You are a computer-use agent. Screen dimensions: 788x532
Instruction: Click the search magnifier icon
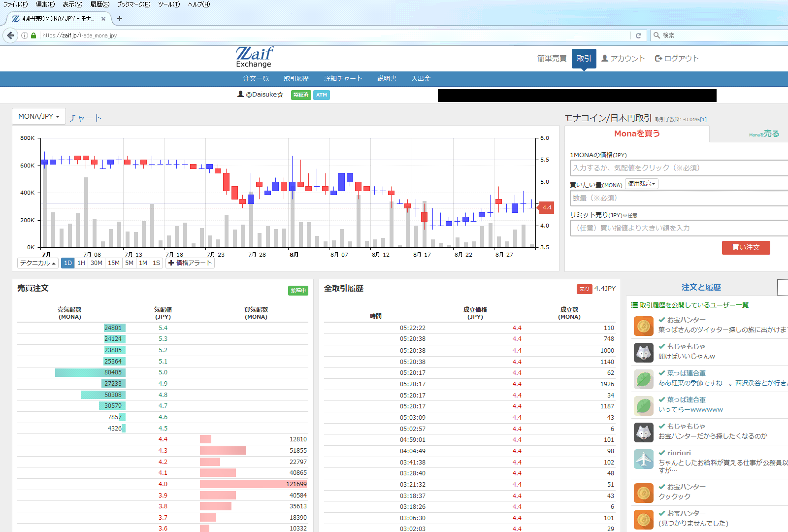pyautogui.click(x=657, y=35)
